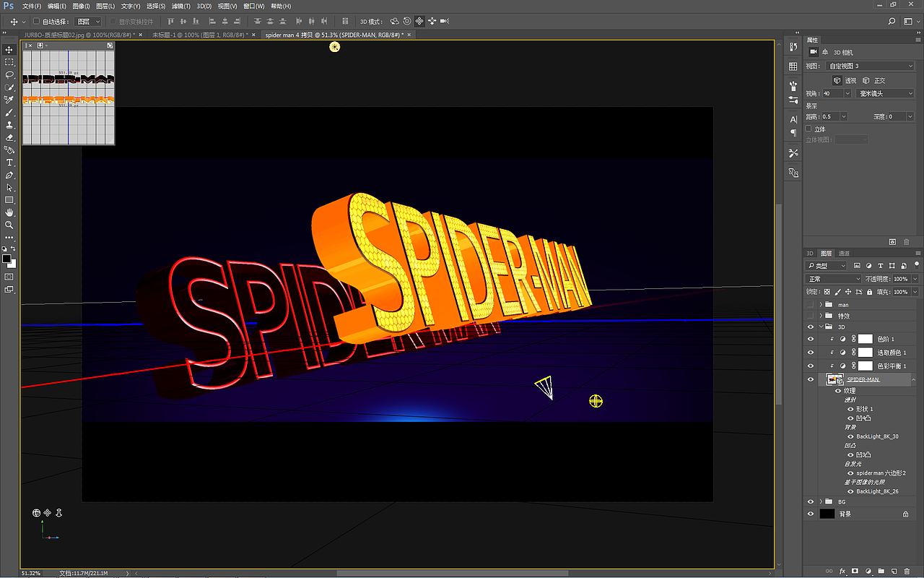
Task: Click the 3D rotate object mode icon
Action: coord(394,22)
